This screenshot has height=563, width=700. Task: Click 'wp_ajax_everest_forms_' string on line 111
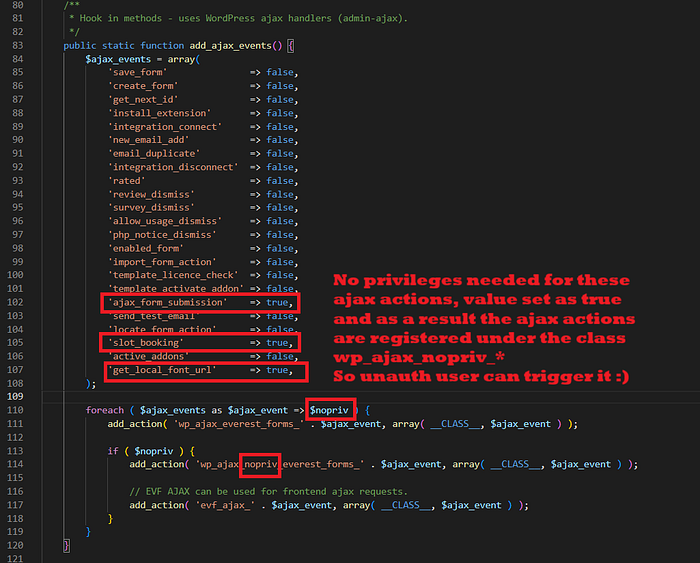(x=239, y=424)
